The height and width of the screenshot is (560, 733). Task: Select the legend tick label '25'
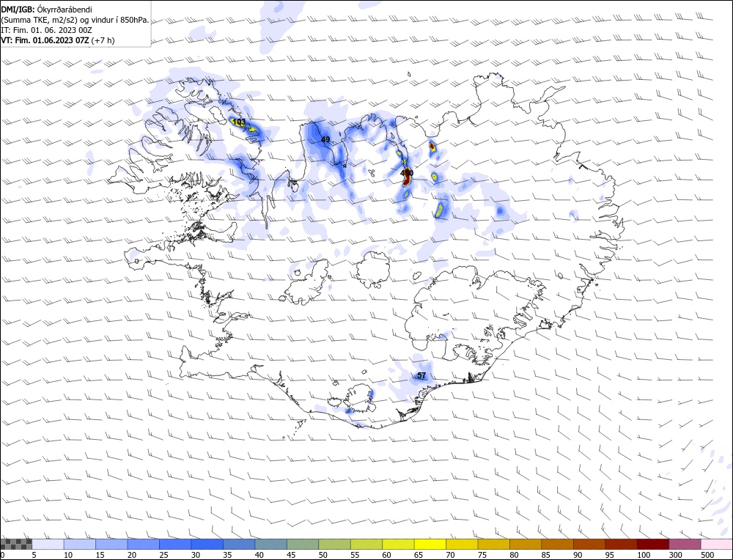click(163, 554)
